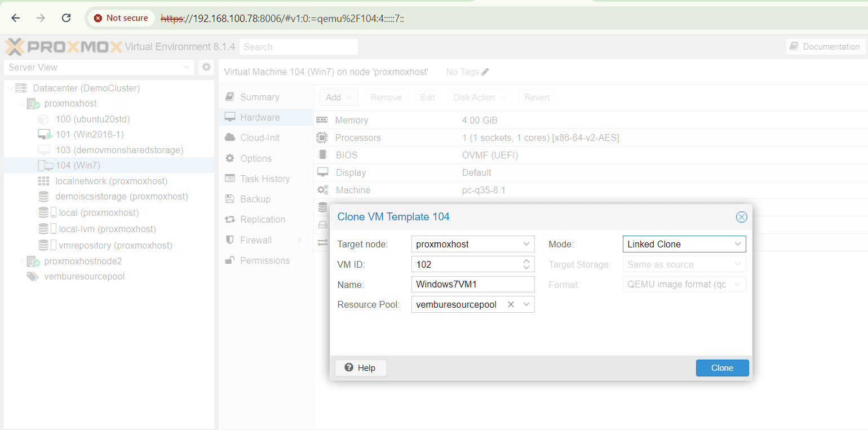The height and width of the screenshot is (430, 868).
Task: Click the Machine gears icon
Action: (x=322, y=190)
